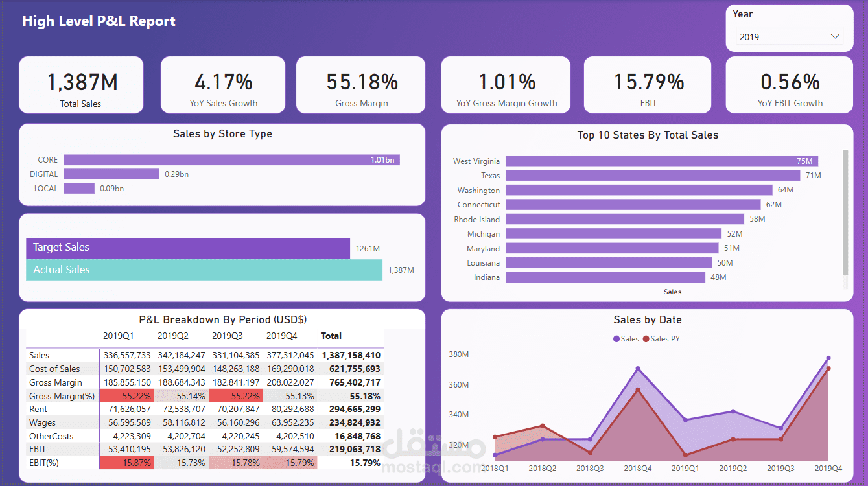Click the red 55.22% Gross Margin cell

click(x=126, y=395)
